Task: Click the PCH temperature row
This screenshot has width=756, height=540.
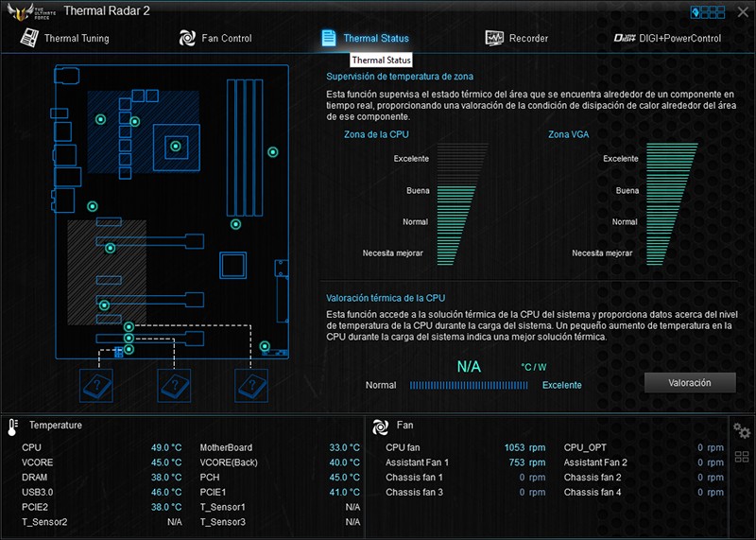Action: (280, 478)
